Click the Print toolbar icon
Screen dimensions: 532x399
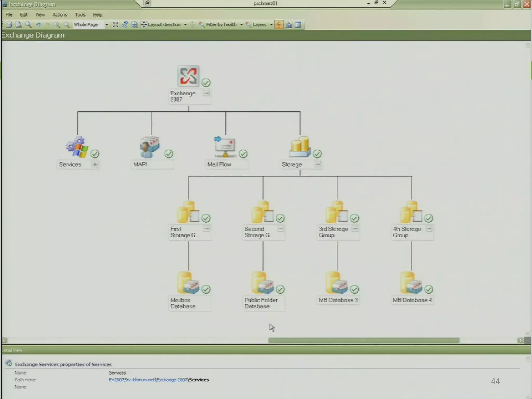tap(9, 25)
